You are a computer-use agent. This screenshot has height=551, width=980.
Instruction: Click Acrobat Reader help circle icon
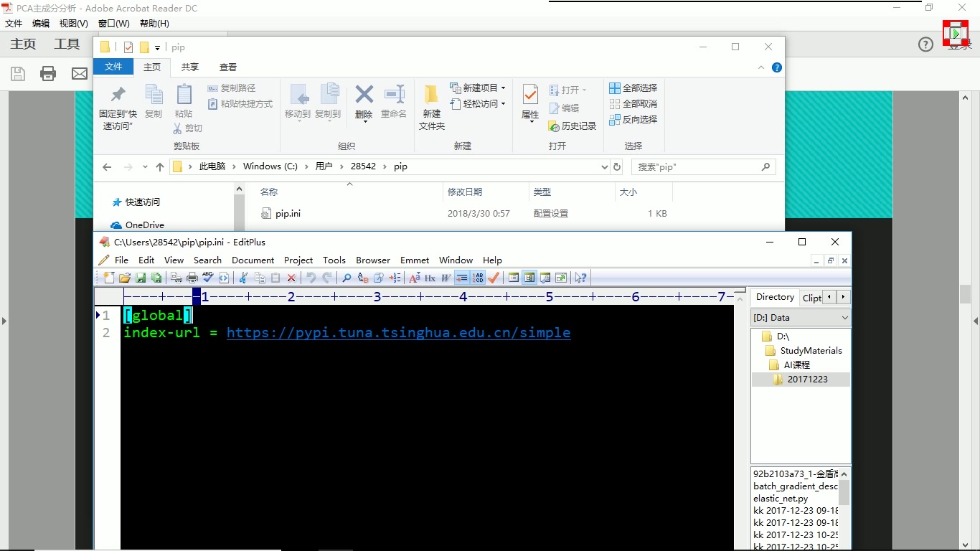(925, 44)
